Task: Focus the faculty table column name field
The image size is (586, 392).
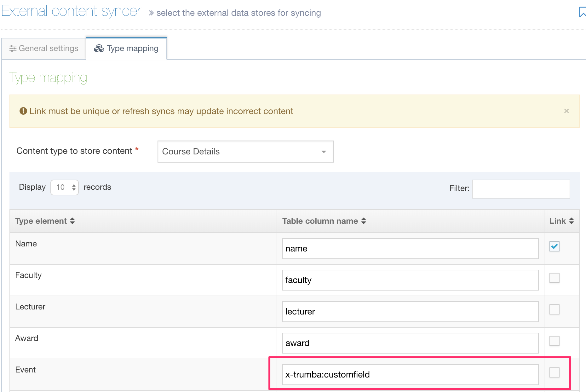Action: point(410,280)
